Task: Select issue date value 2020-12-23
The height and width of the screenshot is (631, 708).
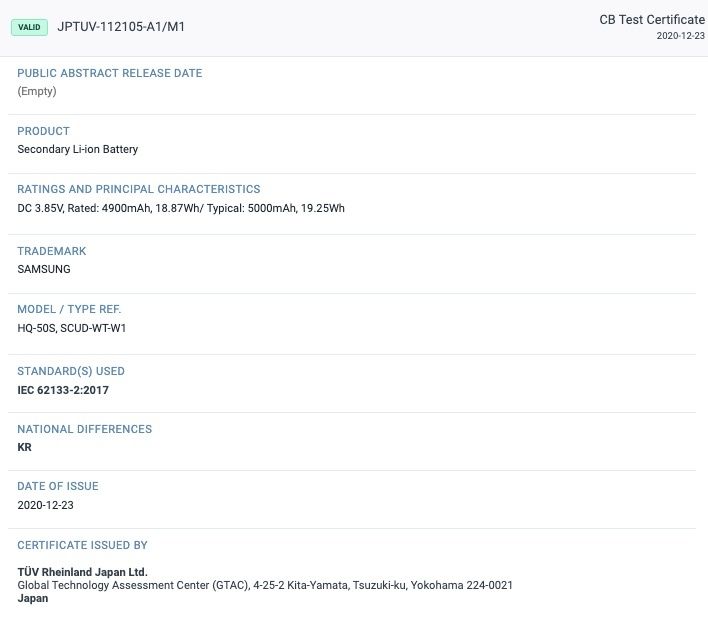Action: (x=46, y=505)
